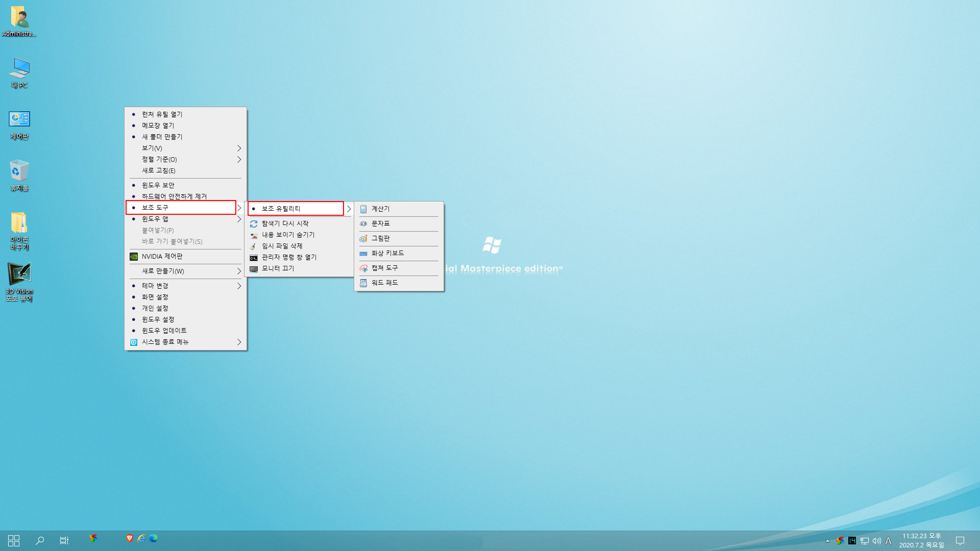Show hidden tray icons arrow
This screenshot has height=551, width=980.
pyautogui.click(x=827, y=541)
